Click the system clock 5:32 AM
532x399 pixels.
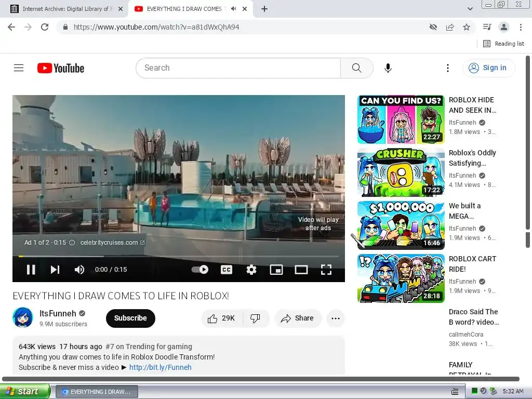(513, 391)
